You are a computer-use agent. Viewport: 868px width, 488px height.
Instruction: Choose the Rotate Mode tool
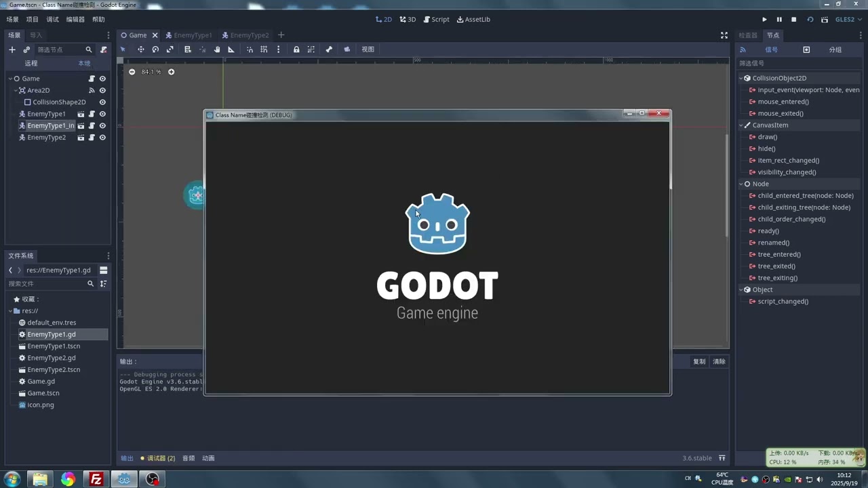point(155,49)
